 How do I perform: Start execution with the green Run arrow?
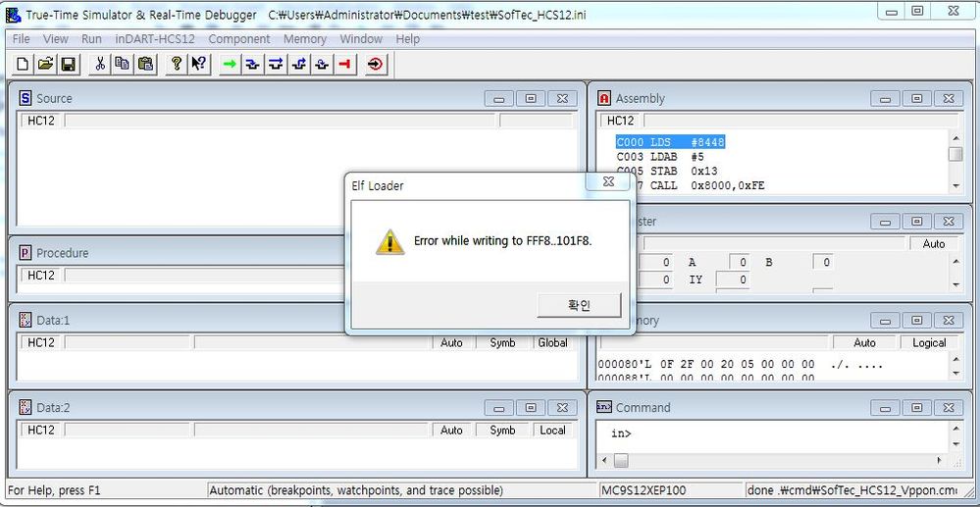[230, 64]
